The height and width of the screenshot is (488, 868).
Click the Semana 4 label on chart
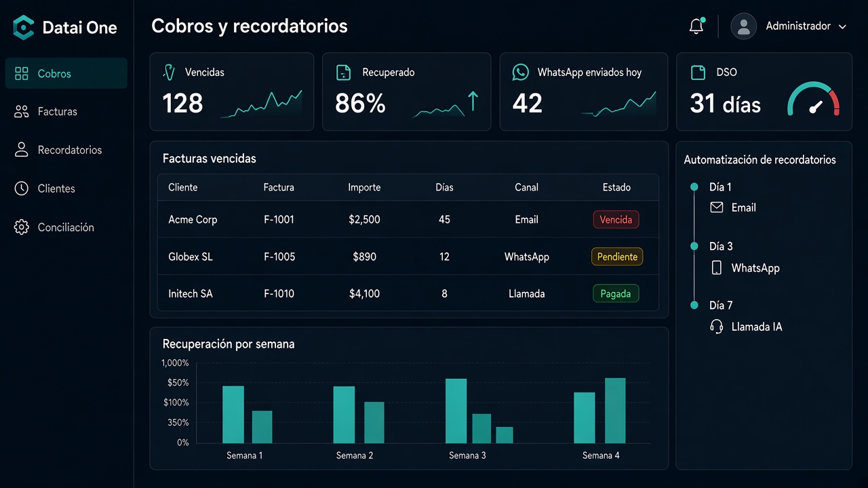[x=601, y=455]
